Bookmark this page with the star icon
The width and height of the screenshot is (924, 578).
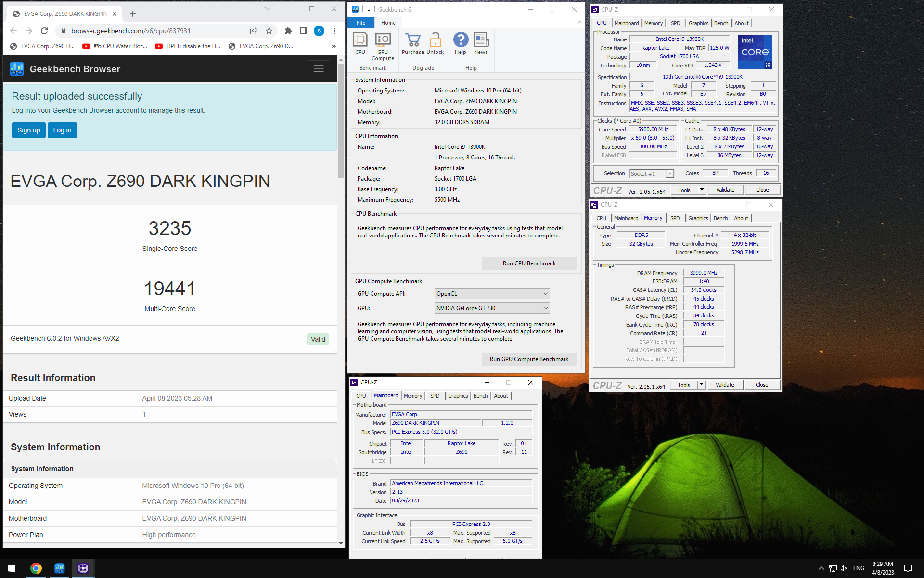tap(269, 31)
